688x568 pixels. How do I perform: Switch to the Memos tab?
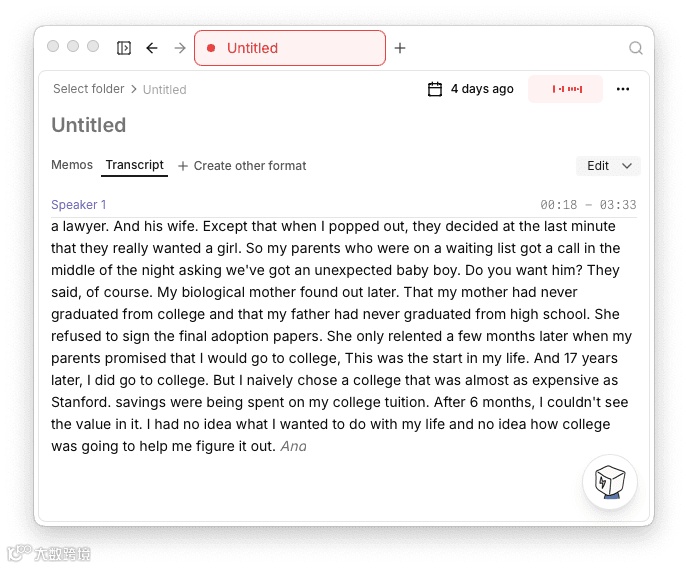(x=72, y=165)
